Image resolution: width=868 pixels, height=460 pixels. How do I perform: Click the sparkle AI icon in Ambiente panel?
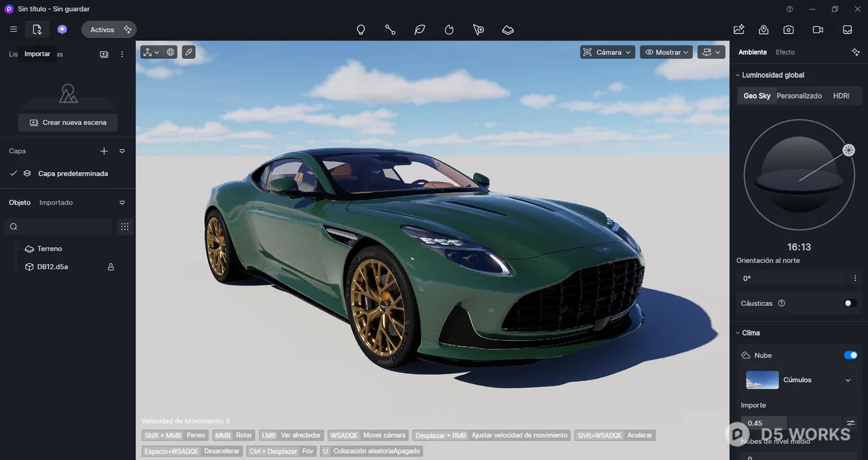click(856, 52)
